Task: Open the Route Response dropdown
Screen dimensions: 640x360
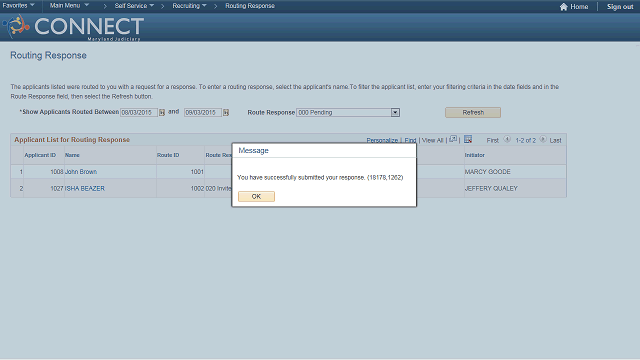Action: (x=395, y=112)
